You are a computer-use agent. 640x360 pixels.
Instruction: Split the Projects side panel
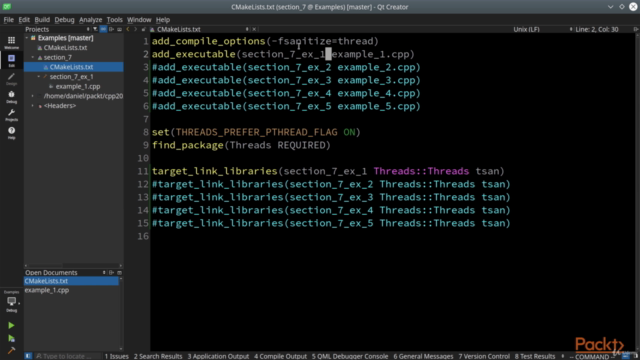(111, 29)
